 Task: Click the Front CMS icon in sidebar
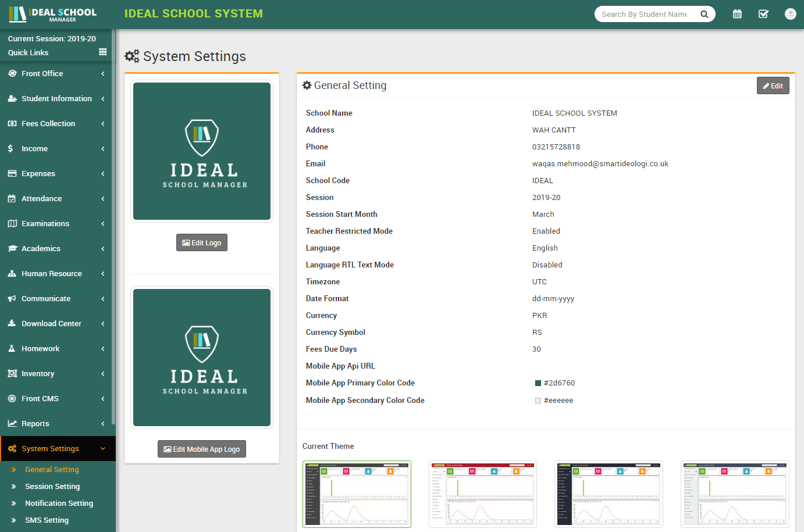(12, 398)
